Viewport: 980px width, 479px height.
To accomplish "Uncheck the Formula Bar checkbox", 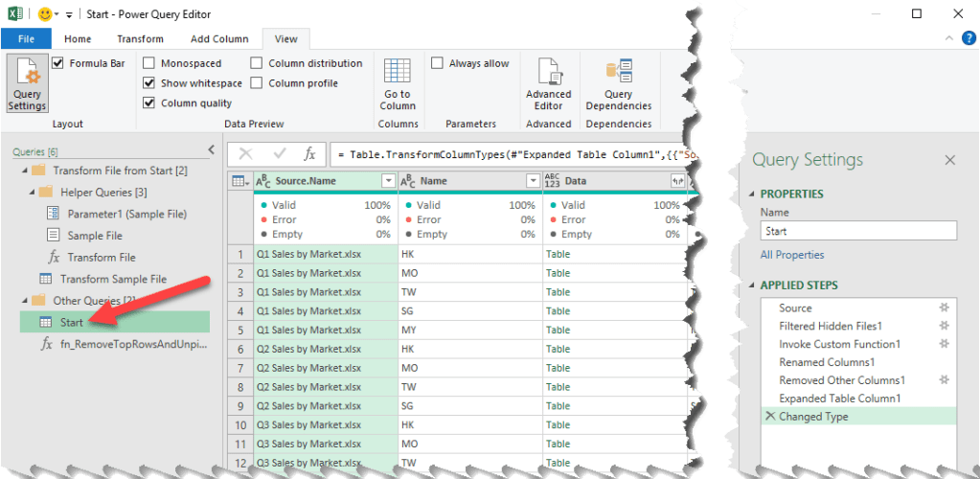I will (58, 63).
